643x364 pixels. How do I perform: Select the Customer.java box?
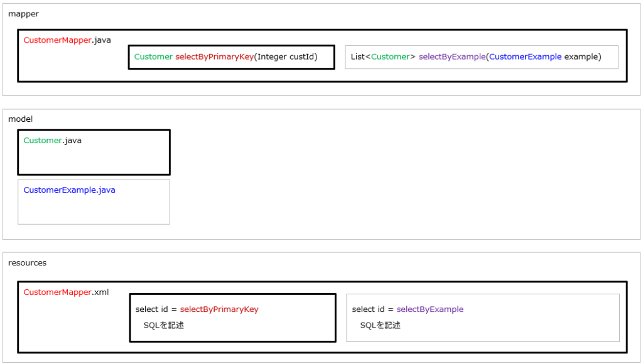coord(93,151)
